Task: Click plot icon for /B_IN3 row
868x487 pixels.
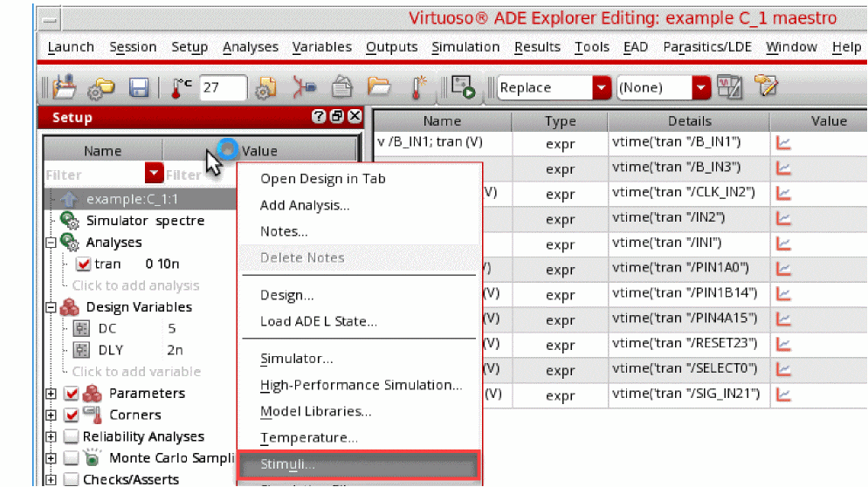Action: [x=783, y=168]
